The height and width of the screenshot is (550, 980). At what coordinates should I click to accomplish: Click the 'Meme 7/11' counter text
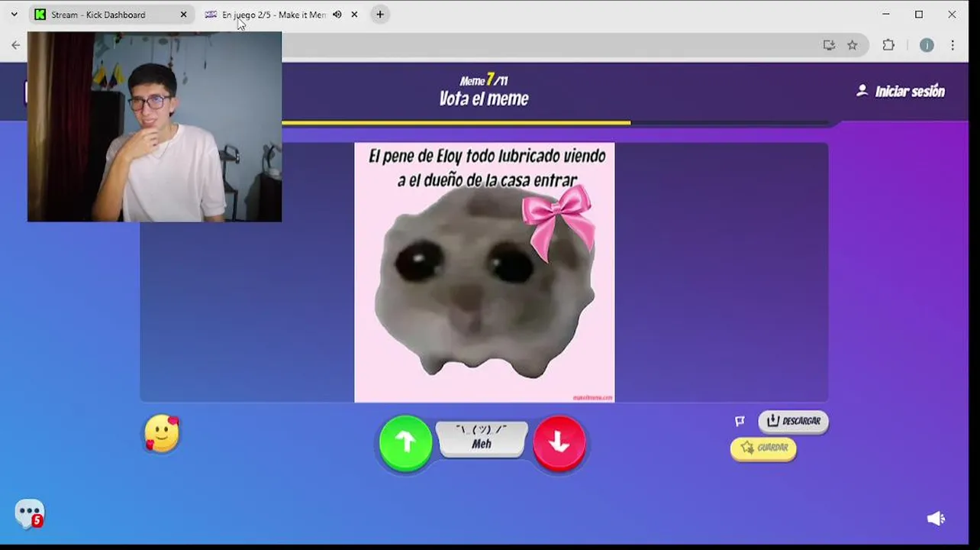click(484, 79)
